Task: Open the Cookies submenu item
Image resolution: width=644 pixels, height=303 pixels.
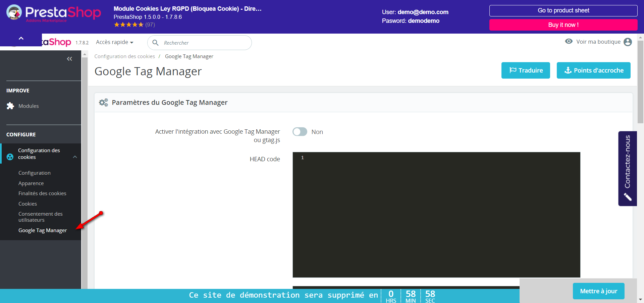Action: [28, 204]
